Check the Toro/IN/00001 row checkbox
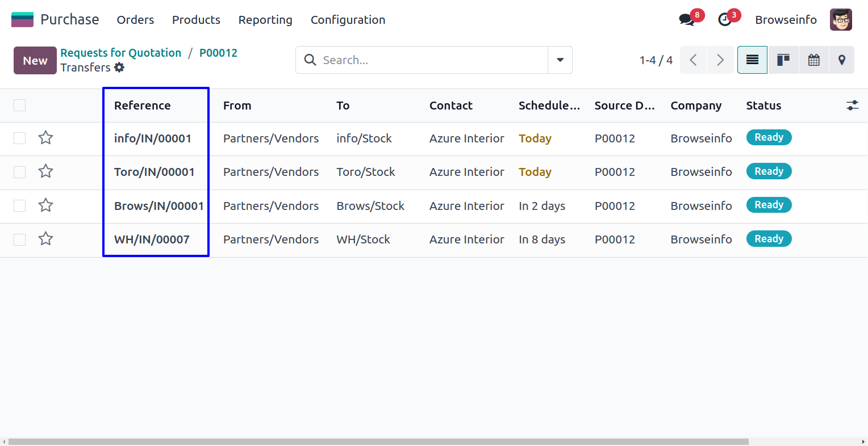The height and width of the screenshot is (446, 868). click(x=20, y=172)
